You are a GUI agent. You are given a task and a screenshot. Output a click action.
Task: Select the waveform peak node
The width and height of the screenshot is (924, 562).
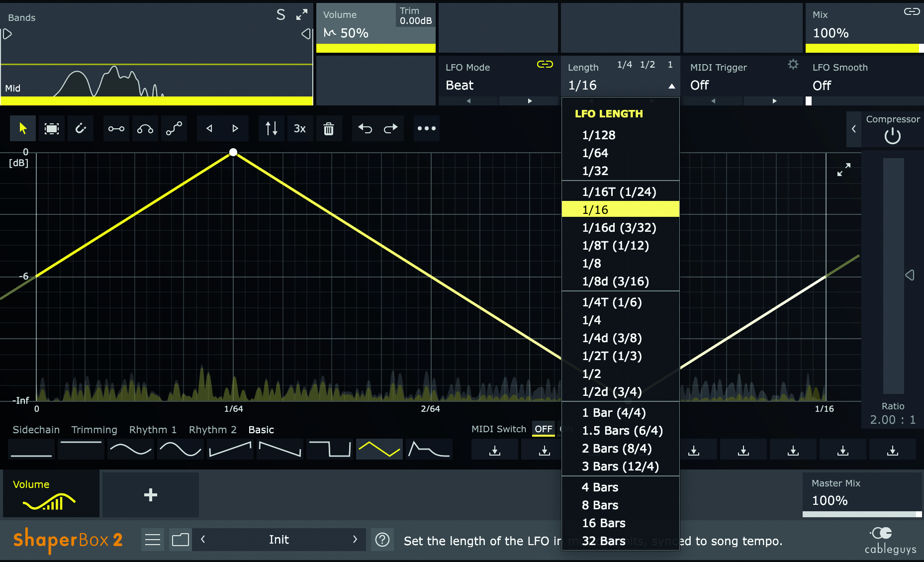[x=233, y=152]
